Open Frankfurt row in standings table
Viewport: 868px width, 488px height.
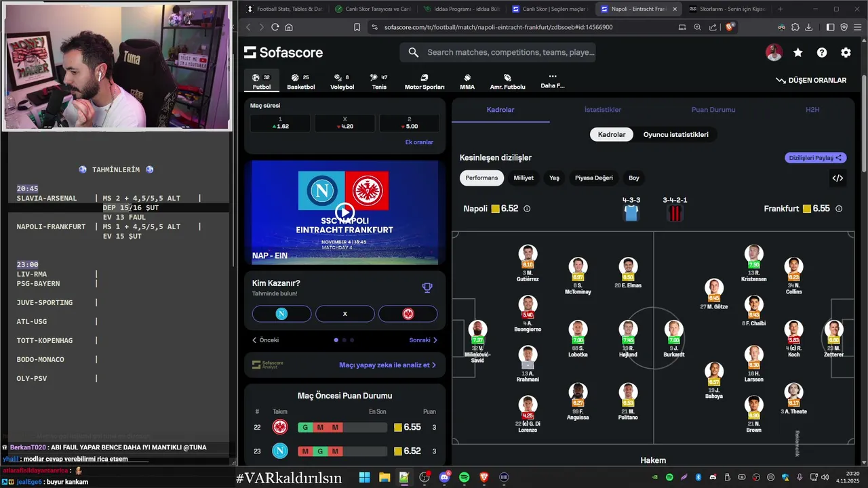[344, 427]
